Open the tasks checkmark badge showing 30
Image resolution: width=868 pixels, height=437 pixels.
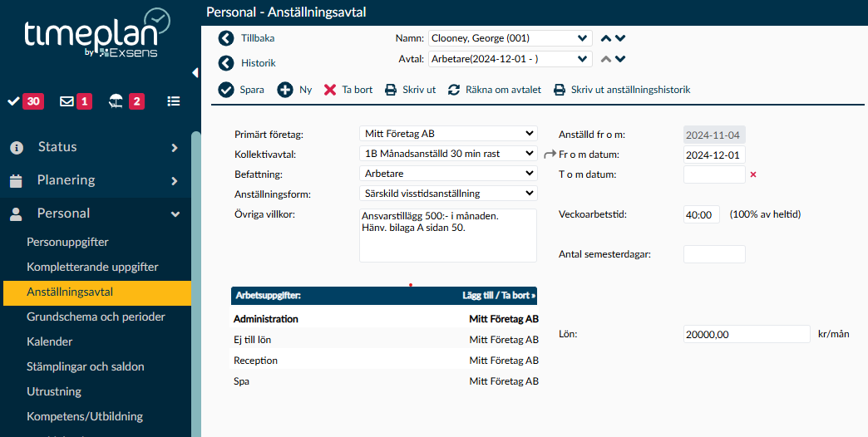(26, 101)
